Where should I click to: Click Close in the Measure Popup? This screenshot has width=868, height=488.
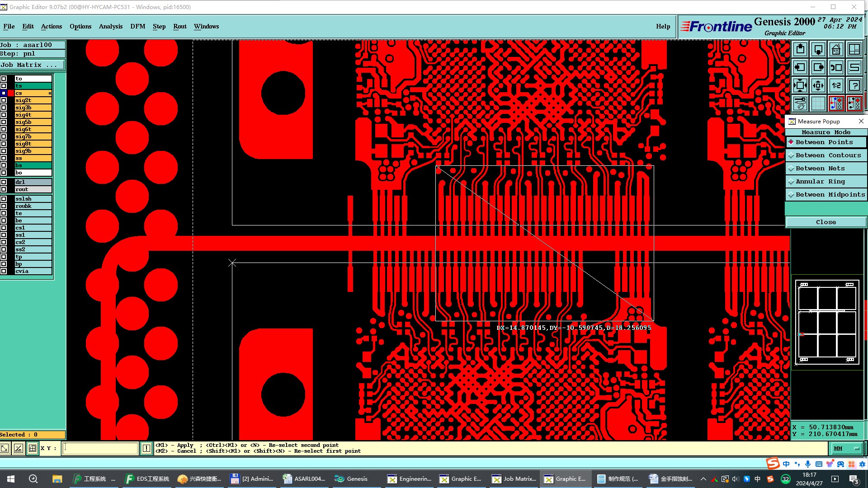pos(826,222)
